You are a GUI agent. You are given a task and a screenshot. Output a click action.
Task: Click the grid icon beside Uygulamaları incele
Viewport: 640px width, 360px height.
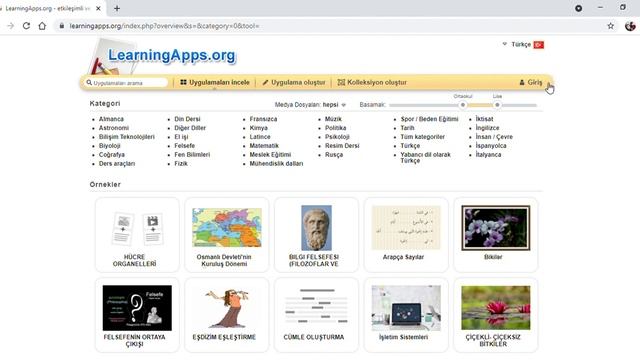click(x=183, y=82)
